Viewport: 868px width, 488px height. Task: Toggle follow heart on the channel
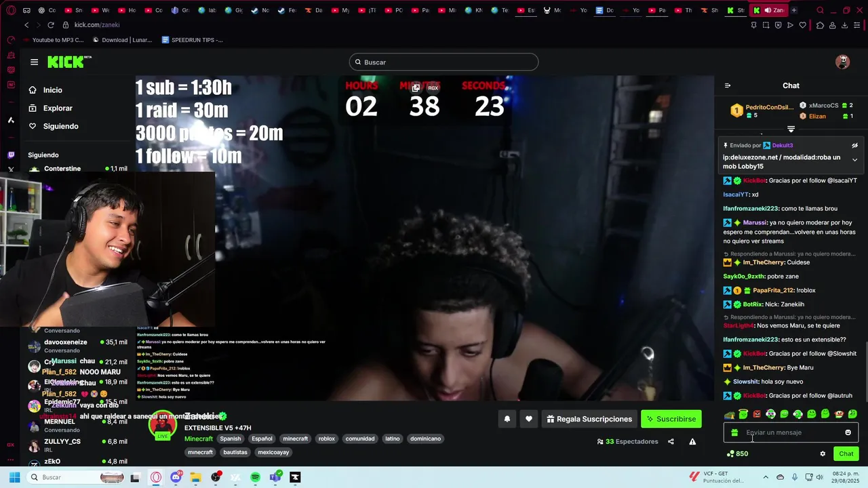click(529, 419)
